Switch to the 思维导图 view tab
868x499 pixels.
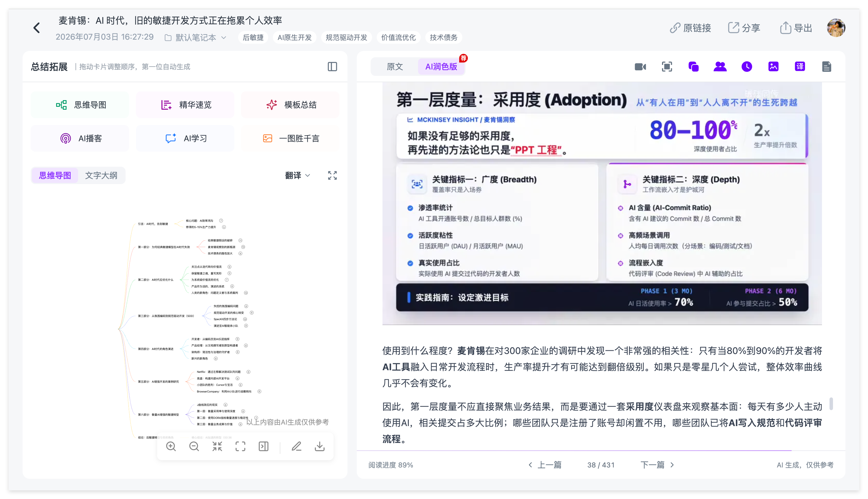click(55, 175)
